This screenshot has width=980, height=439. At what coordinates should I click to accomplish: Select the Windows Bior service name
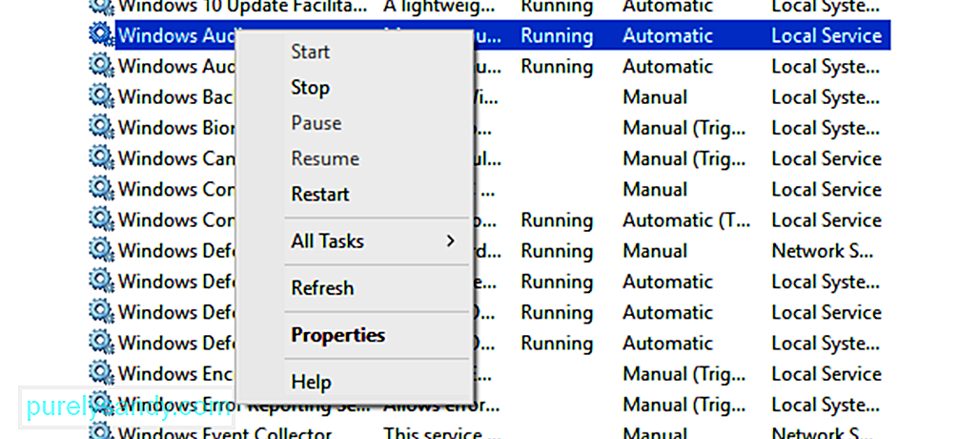pos(176,128)
